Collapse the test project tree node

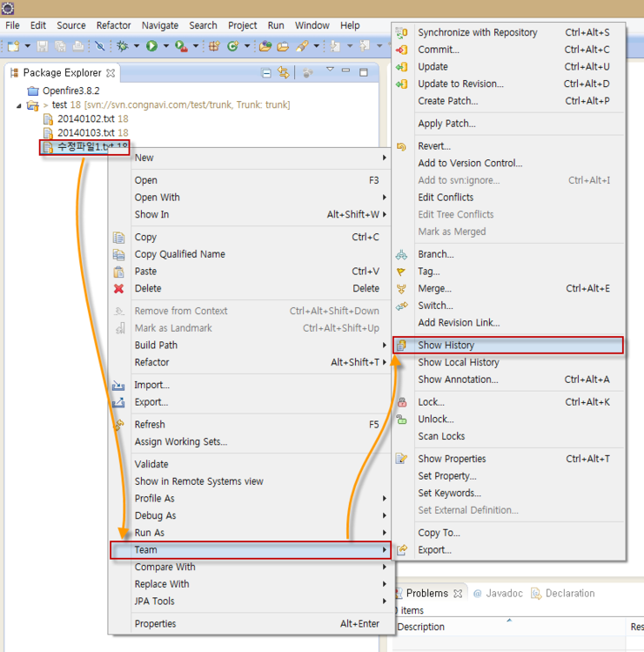(x=19, y=105)
